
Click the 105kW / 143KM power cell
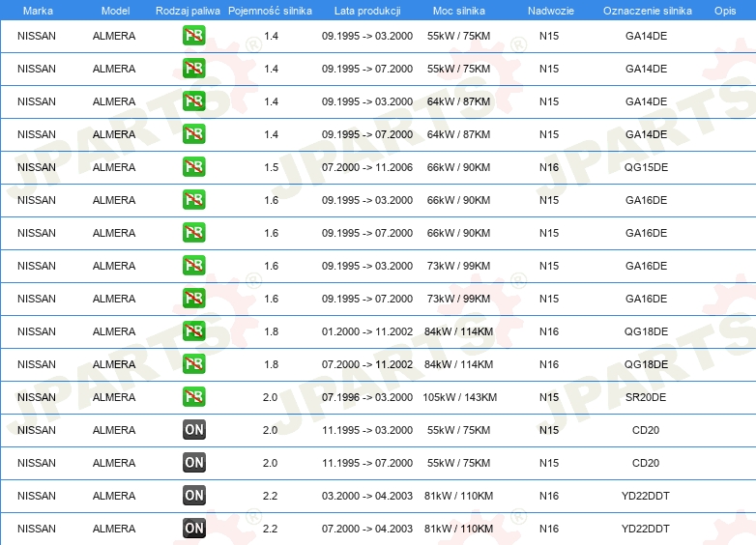459,397
